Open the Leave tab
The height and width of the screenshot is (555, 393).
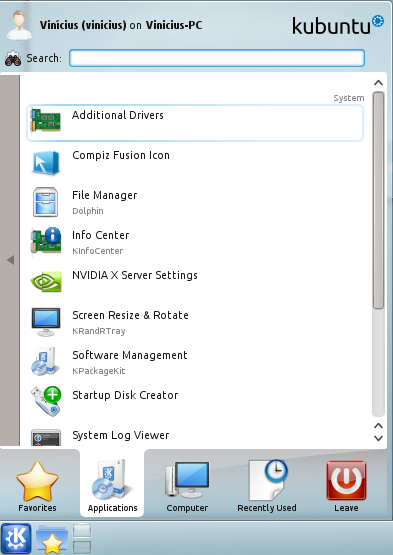pos(346,487)
